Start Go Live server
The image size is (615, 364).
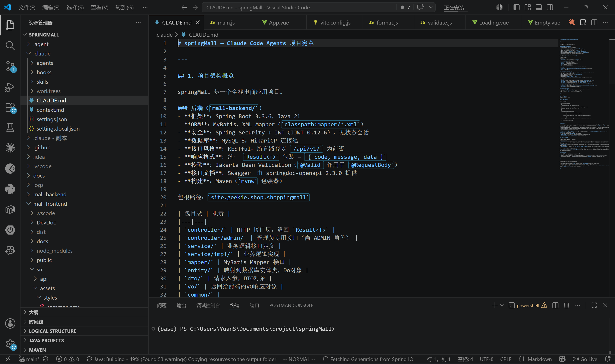point(585,359)
